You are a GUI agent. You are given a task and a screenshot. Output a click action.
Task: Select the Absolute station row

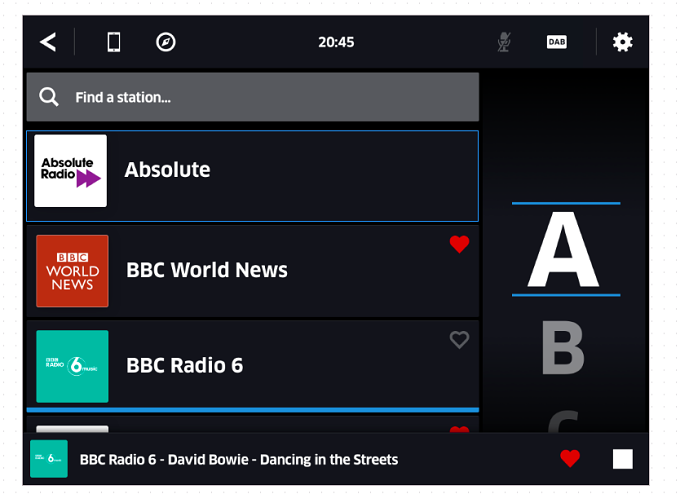pyautogui.click(x=252, y=176)
